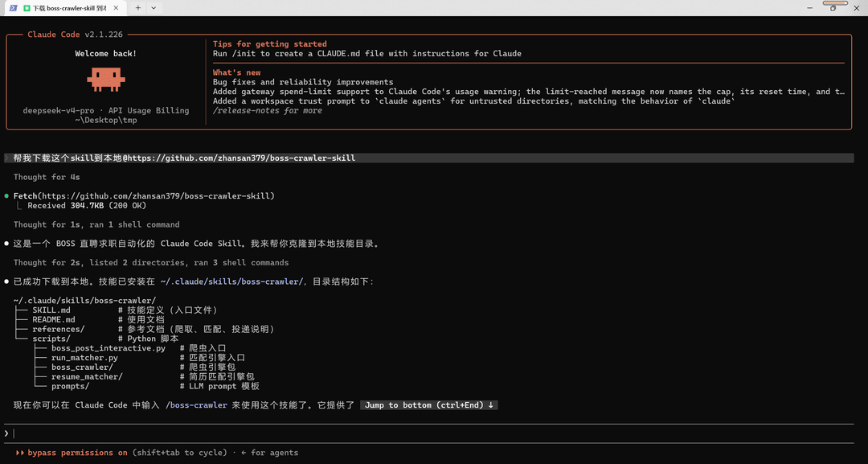Click 'Bug fixes and reliability improvements' line

tap(303, 82)
